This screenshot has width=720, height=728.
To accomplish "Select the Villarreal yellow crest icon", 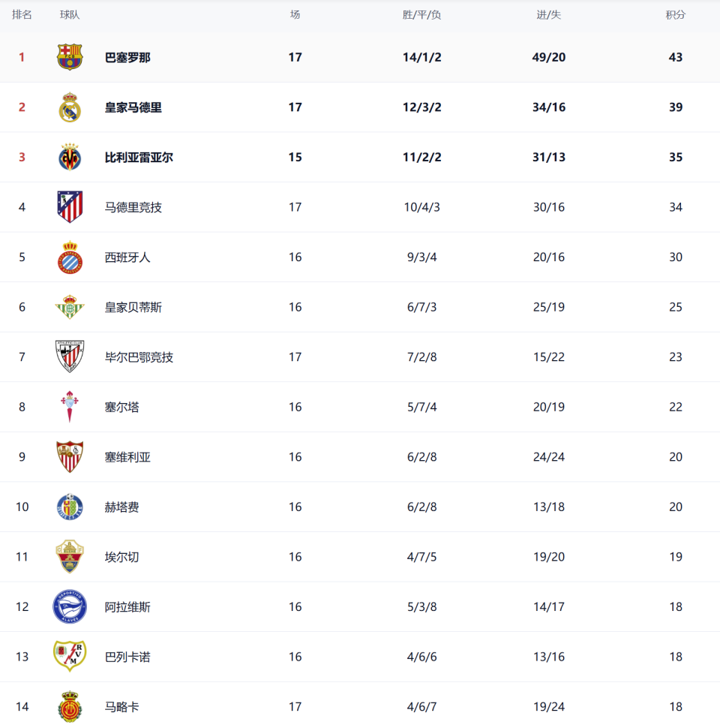I will point(70,158).
